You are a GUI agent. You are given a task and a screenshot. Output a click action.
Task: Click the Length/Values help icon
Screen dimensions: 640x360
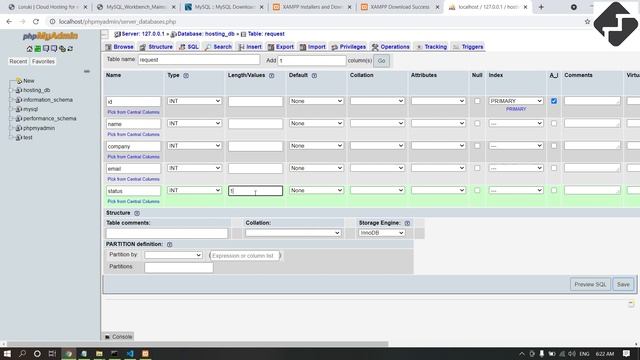271,76
